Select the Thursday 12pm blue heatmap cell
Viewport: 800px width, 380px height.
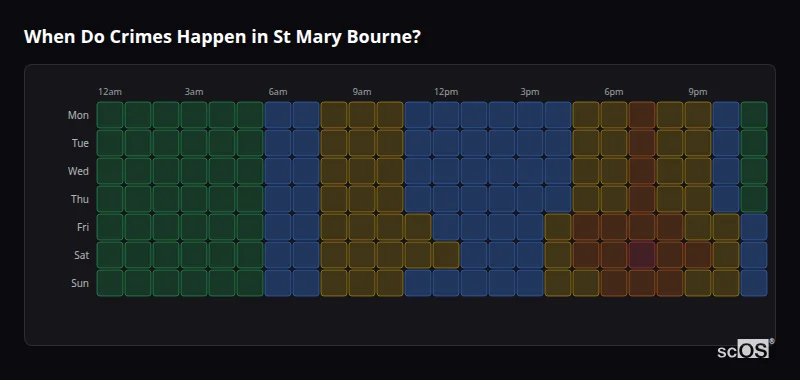[x=446, y=199]
